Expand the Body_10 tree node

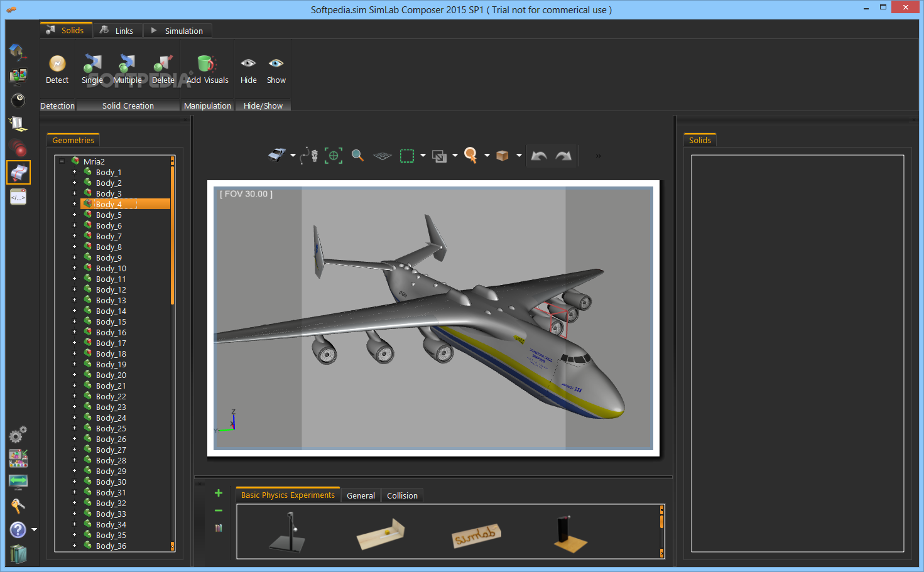click(74, 268)
